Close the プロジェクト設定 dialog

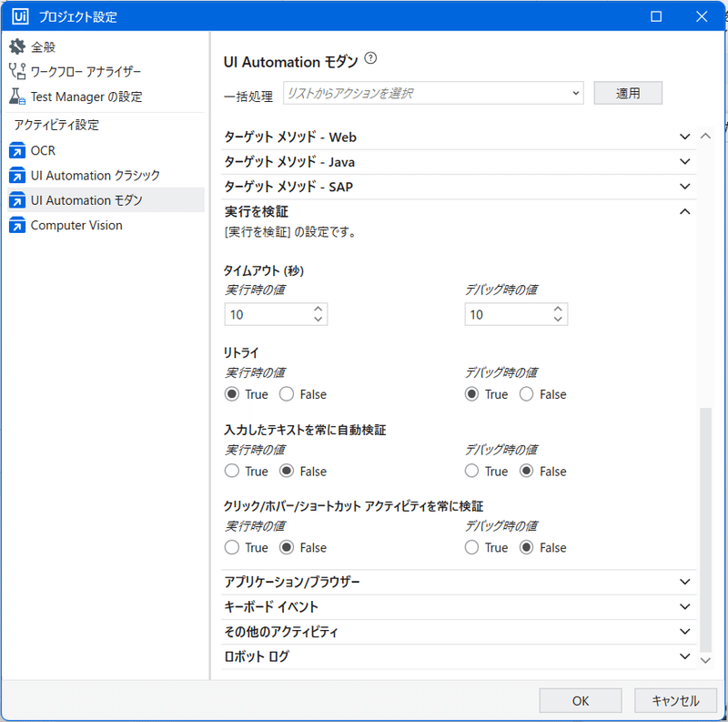click(x=702, y=16)
